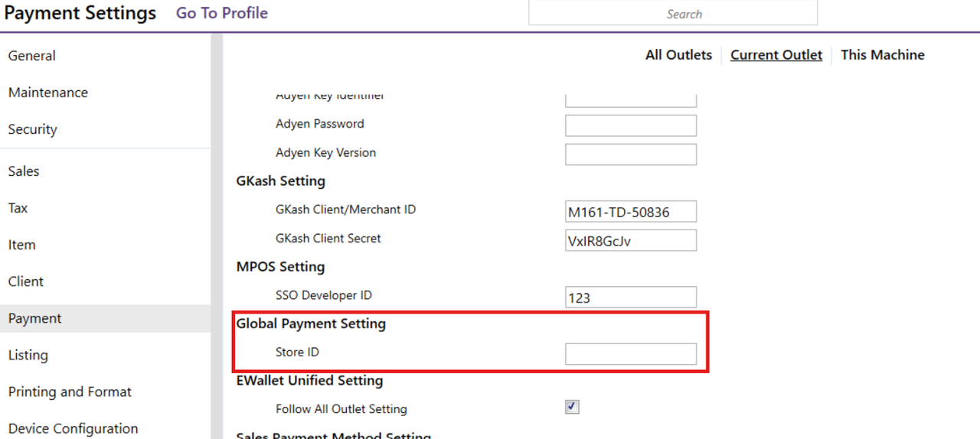
Task: Click the Store ID input field
Action: (x=630, y=353)
